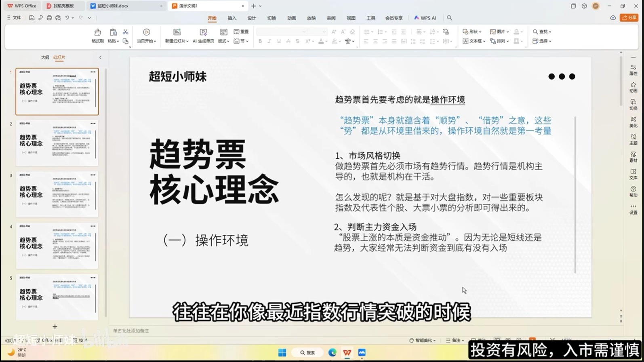Toggle align left paragraph button
Screen dimensions: 644x362
[366, 41]
